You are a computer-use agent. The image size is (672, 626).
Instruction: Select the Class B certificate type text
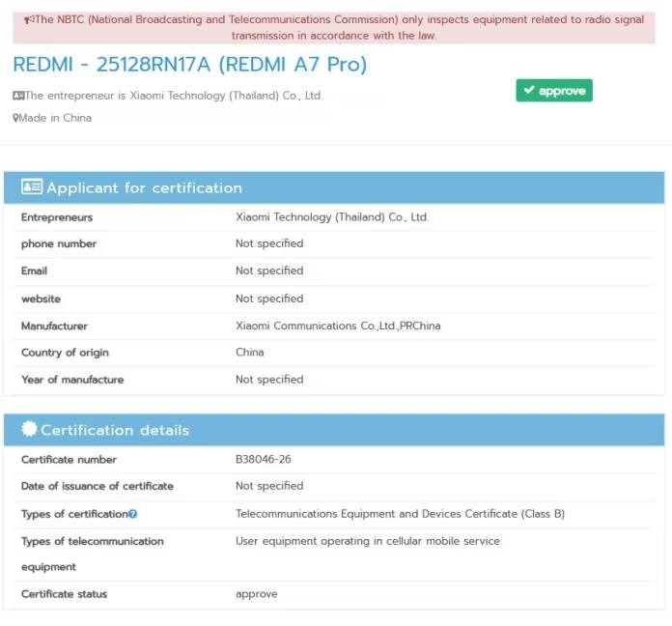click(400, 514)
